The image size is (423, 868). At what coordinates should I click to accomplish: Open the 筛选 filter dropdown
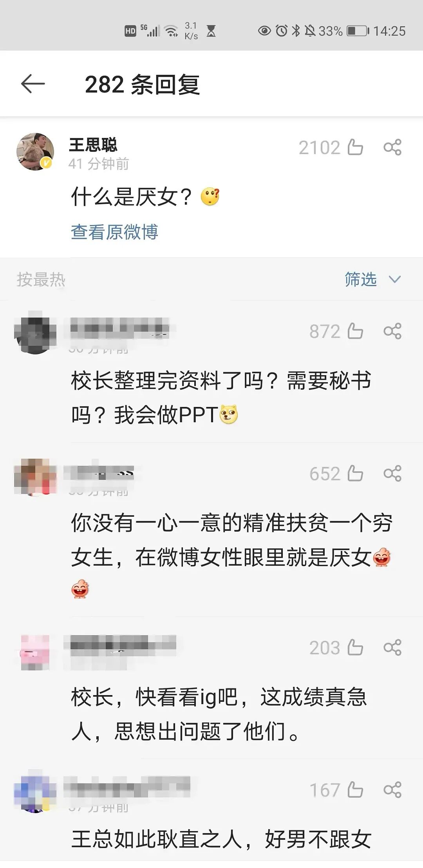tap(372, 279)
